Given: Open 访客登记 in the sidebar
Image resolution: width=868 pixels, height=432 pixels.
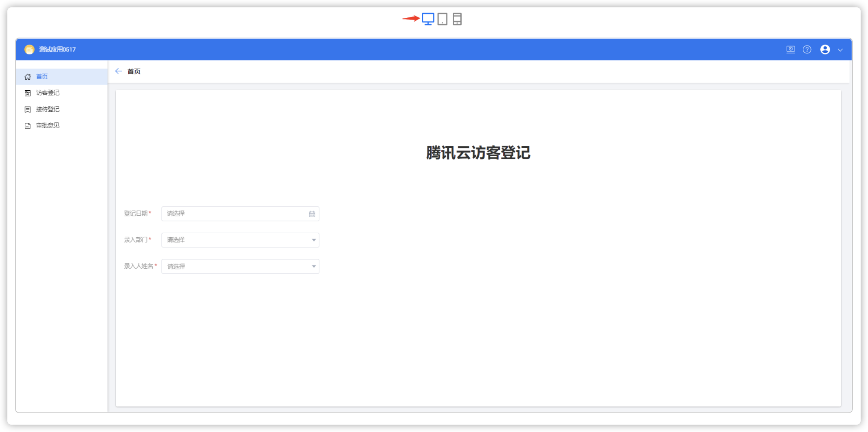Looking at the screenshot, I should tap(62, 93).
